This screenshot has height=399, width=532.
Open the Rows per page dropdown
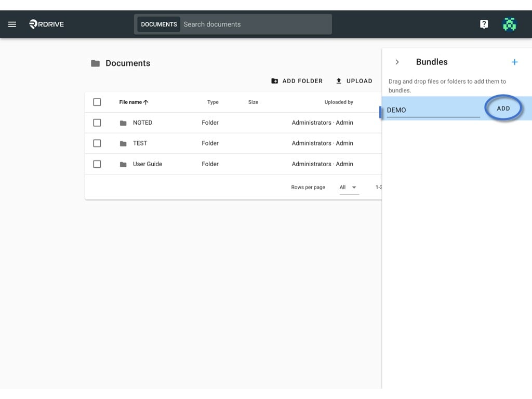349,187
